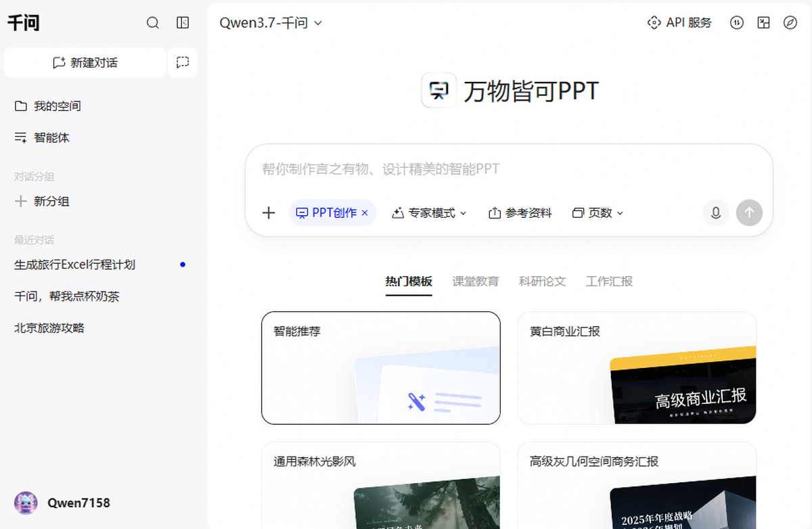Switch to the 热门模板 tab
Image resolution: width=812 pixels, height=529 pixels.
point(409,281)
